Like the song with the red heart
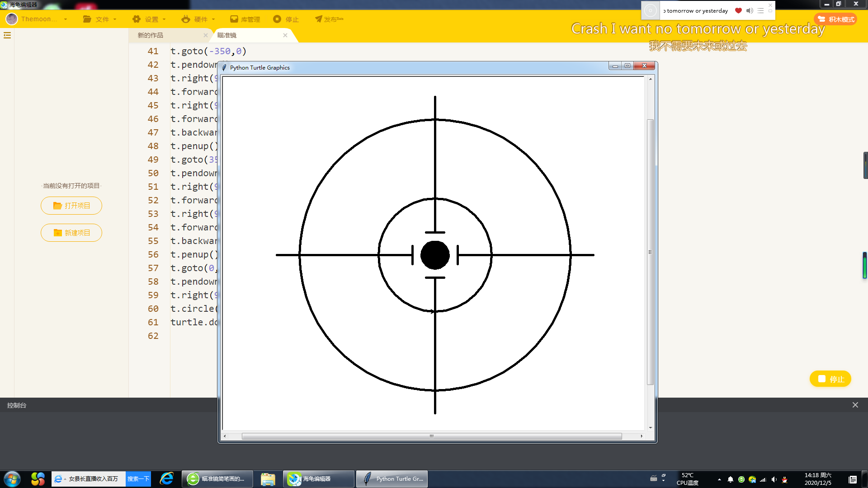Screen dimensions: 868x488 pyautogui.click(x=738, y=10)
